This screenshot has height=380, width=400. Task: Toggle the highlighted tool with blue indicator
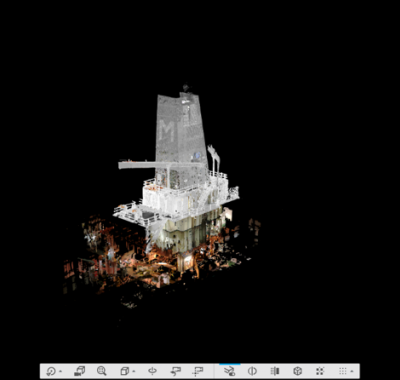click(x=229, y=371)
